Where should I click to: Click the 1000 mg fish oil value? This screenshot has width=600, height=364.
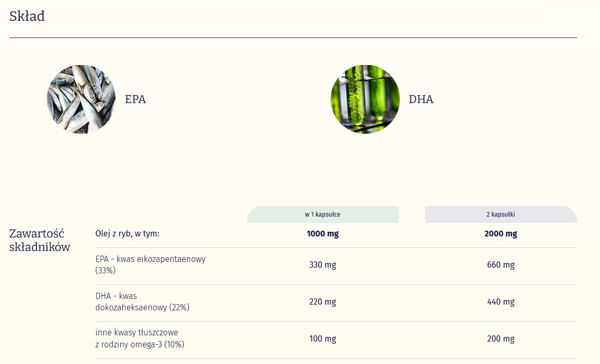pyautogui.click(x=322, y=234)
